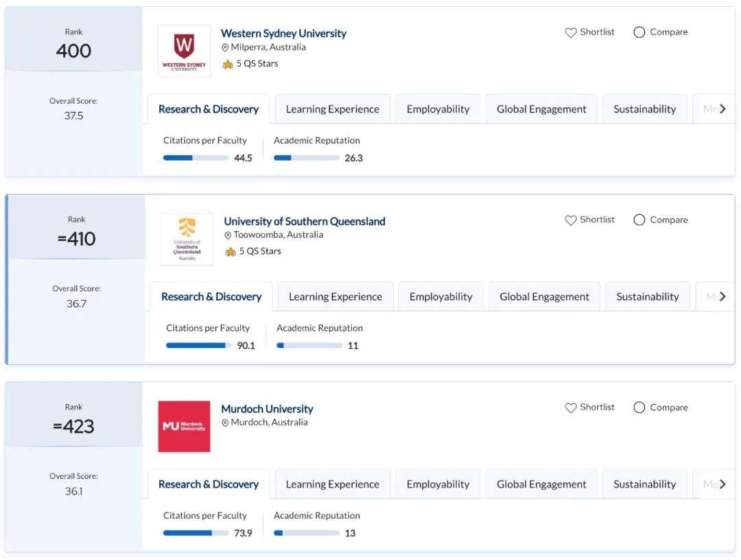
Task: Click rank number 400
Action: click(73, 51)
